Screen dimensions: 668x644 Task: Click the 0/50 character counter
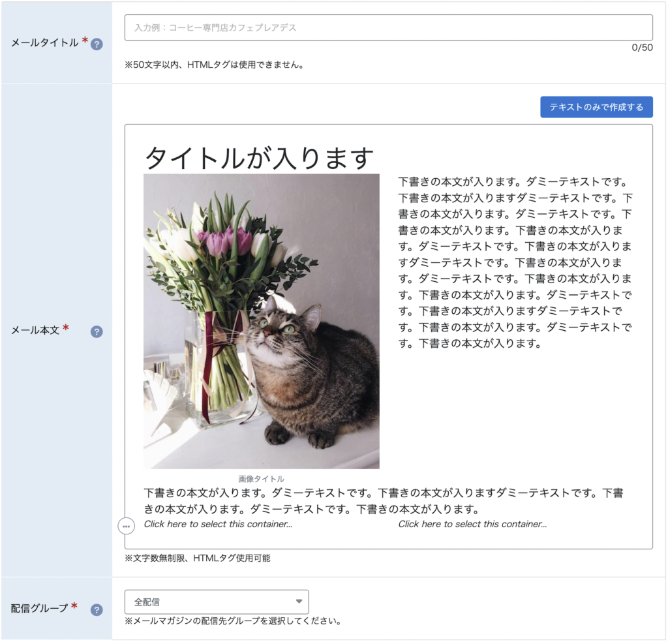coord(642,48)
